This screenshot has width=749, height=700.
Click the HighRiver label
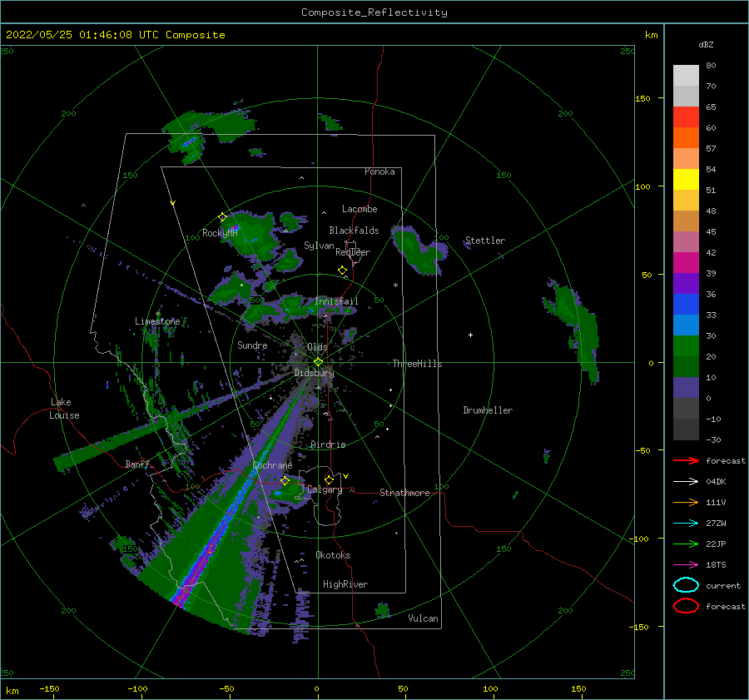pyautogui.click(x=345, y=584)
